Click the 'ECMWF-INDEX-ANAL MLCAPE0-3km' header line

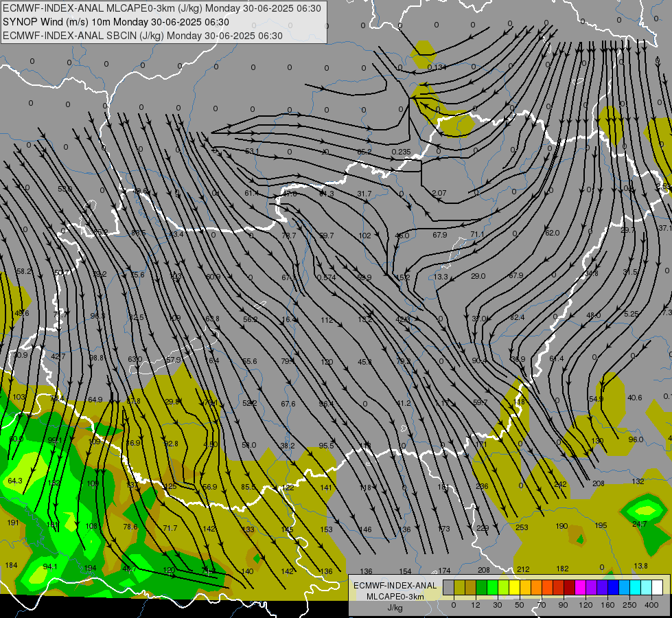161,8
